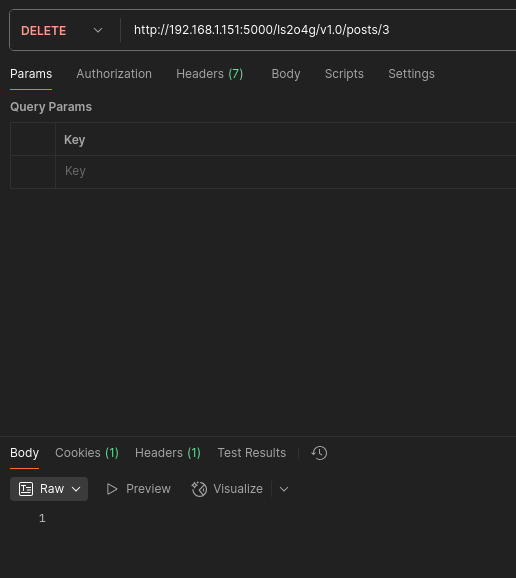This screenshot has height=578, width=516.
Task: Expand the chevron next to Visualize
Action: [x=284, y=489]
